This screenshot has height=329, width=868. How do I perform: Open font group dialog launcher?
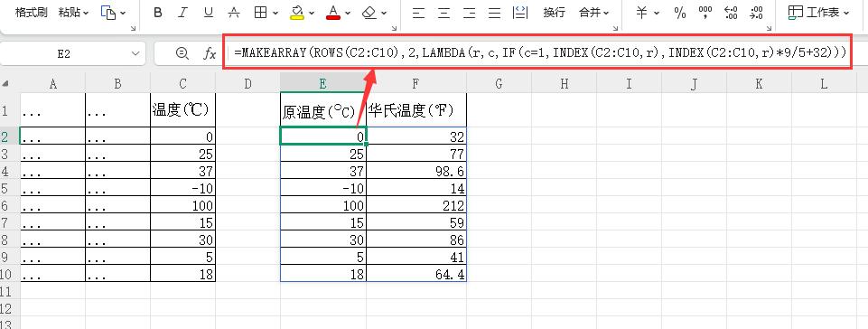tap(394, 28)
